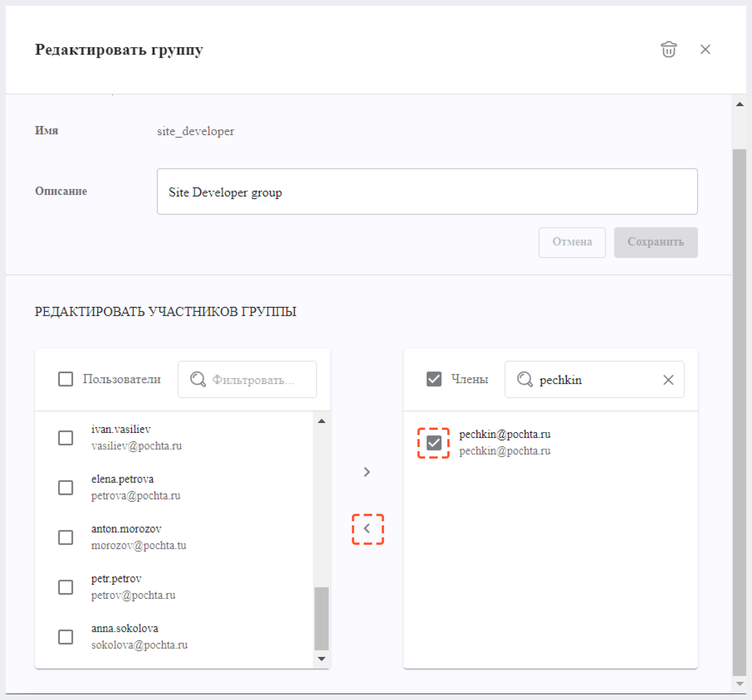Click the anton.morozov user name

pyautogui.click(x=126, y=529)
